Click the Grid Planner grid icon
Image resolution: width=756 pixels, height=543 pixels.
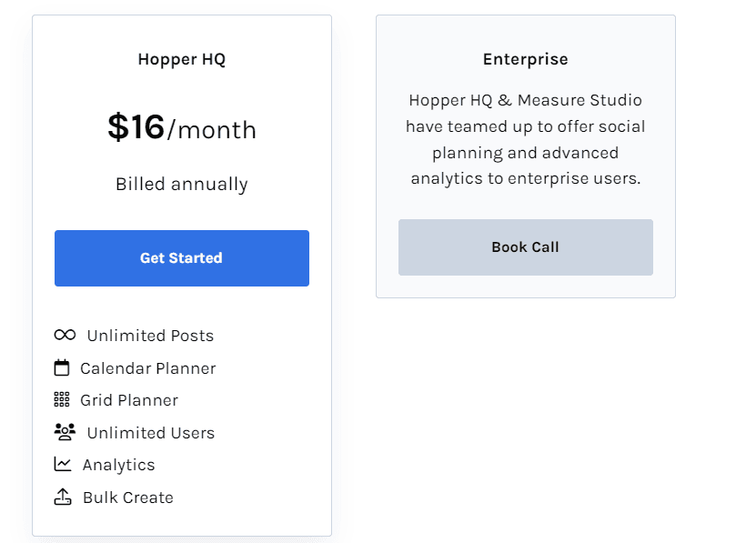pos(64,399)
